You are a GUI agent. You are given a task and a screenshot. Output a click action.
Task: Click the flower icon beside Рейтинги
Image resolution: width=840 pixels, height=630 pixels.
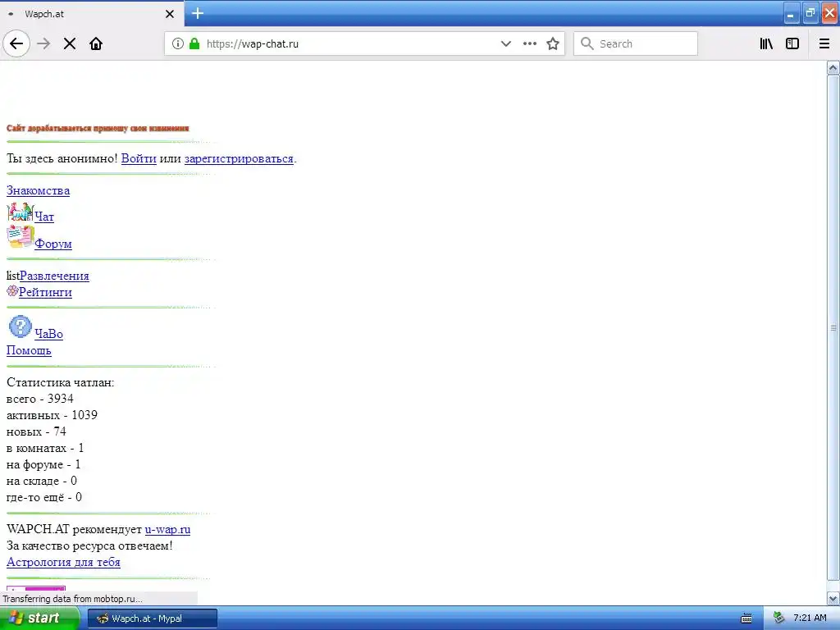pyautogui.click(x=12, y=291)
